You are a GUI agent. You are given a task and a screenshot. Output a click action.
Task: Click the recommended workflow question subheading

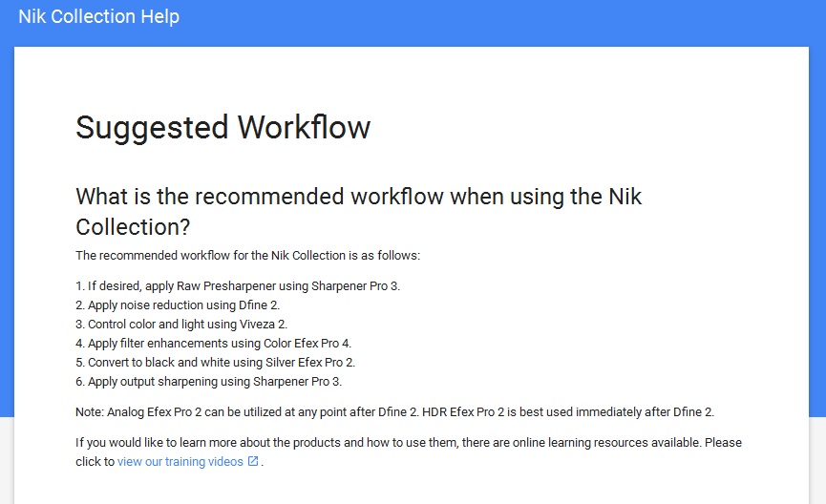coord(359,212)
